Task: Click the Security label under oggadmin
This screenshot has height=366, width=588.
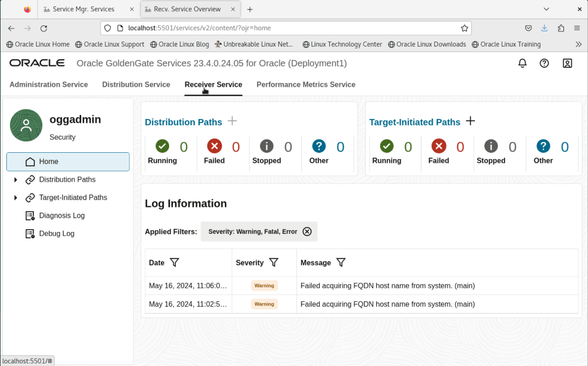Action: click(63, 137)
